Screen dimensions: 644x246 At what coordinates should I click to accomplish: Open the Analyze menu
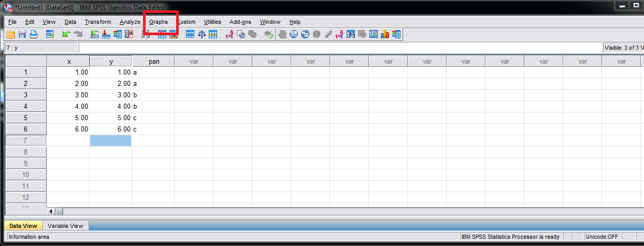(130, 22)
